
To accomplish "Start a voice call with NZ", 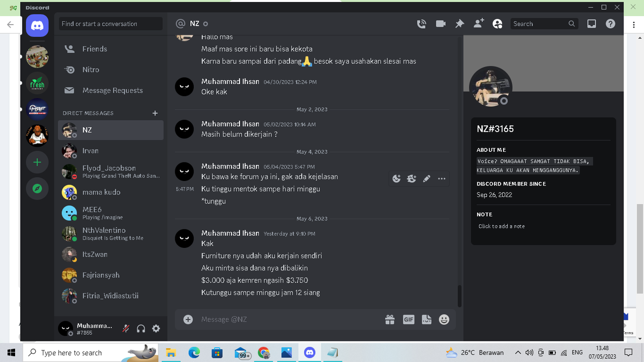I will coord(422,24).
